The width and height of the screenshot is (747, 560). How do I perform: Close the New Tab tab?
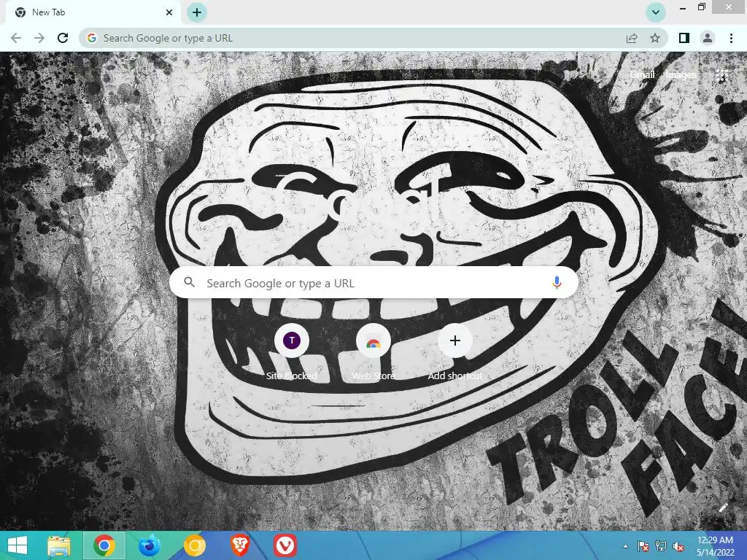(169, 12)
